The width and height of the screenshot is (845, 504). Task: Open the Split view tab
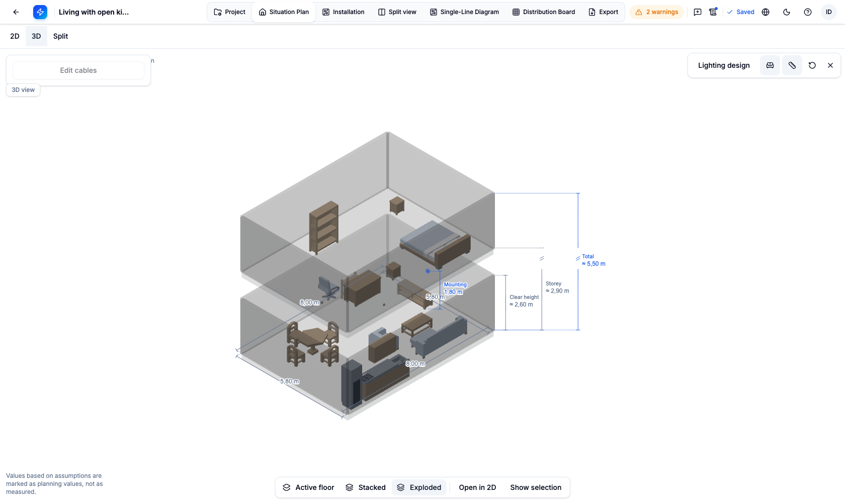[x=397, y=12]
